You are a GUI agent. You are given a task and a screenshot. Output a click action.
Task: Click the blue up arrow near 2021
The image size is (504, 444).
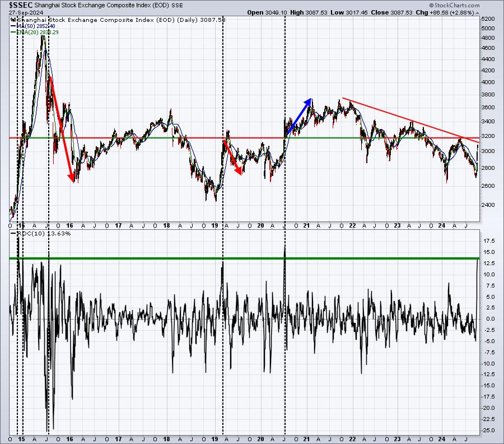click(300, 117)
